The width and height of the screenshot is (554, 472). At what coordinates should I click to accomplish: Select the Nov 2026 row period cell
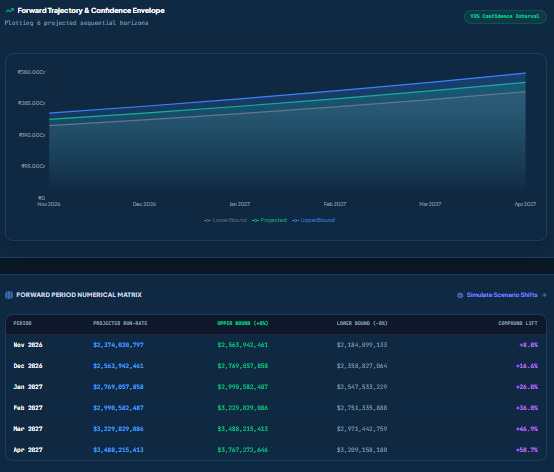click(28, 345)
